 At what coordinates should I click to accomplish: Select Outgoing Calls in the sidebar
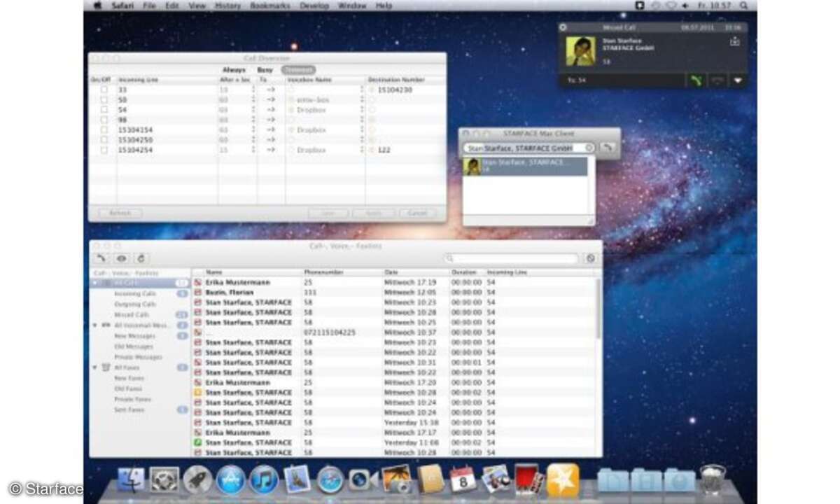click(134, 304)
